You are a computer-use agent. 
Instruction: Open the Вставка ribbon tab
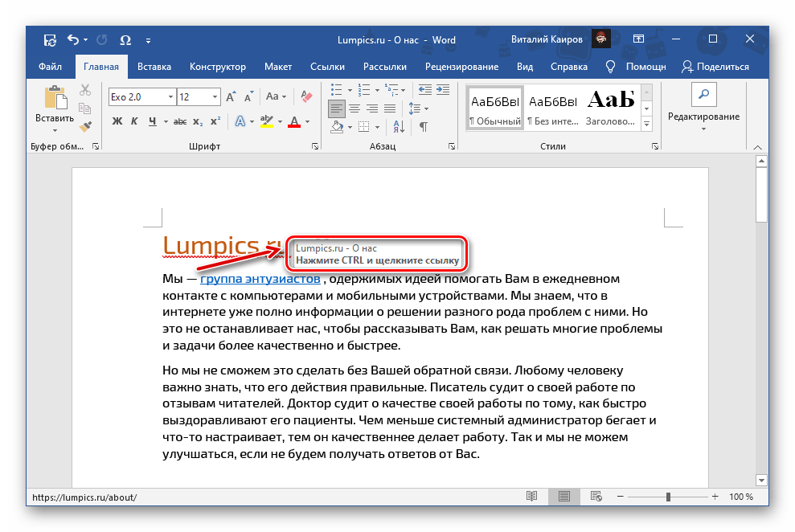pos(154,67)
